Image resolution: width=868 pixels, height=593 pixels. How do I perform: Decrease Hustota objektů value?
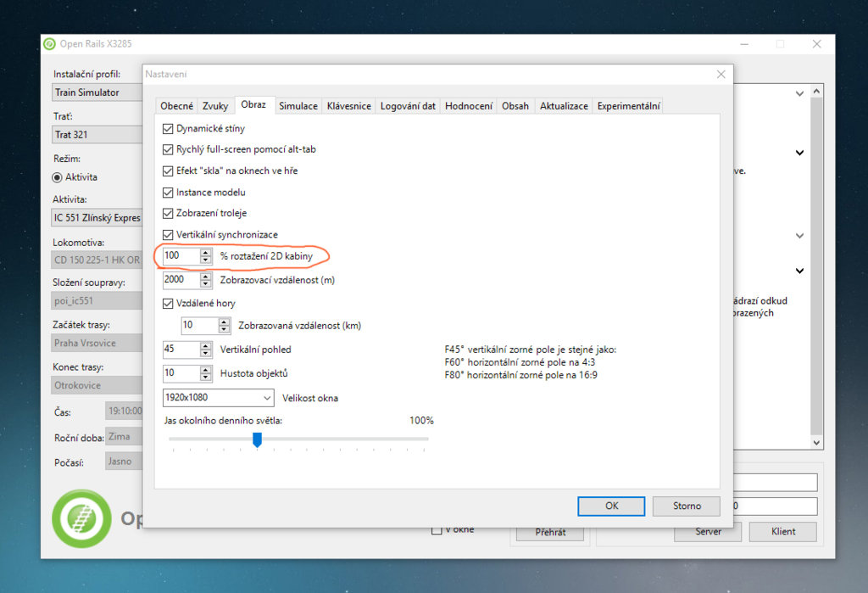coord(206,377)
